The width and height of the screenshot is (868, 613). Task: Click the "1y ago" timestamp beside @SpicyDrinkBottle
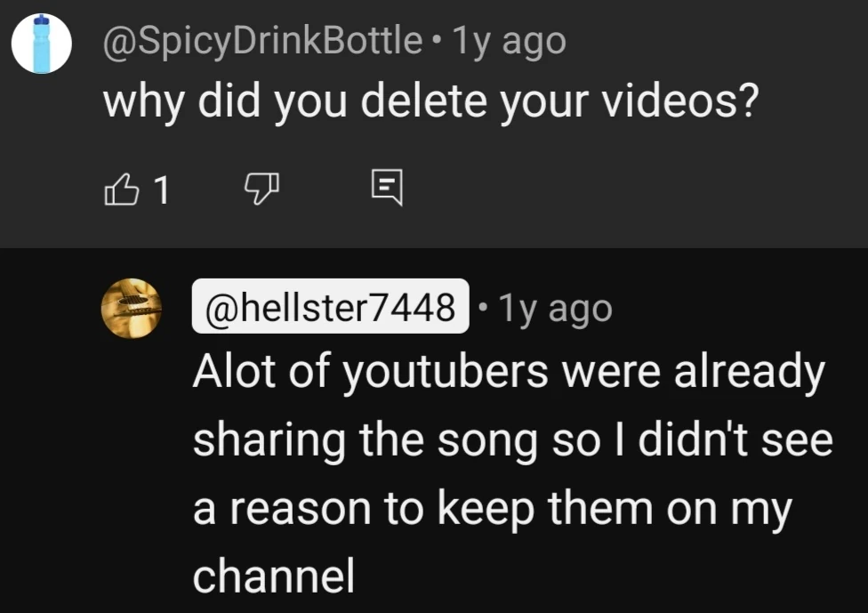click(509, 40)
